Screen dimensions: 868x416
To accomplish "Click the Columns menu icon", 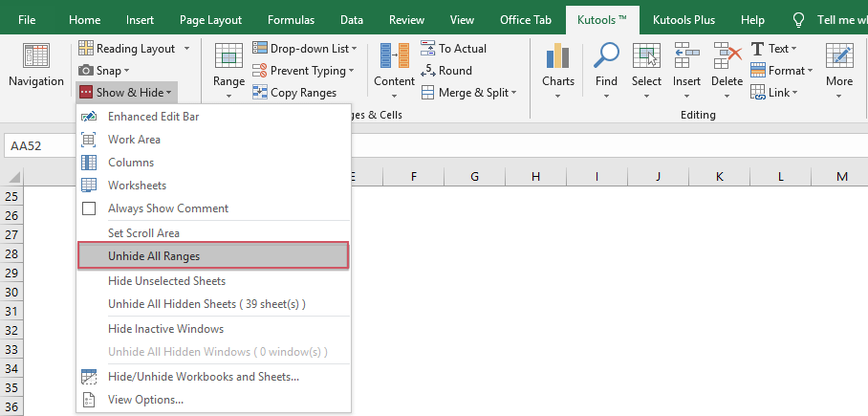I will [89, 163].
